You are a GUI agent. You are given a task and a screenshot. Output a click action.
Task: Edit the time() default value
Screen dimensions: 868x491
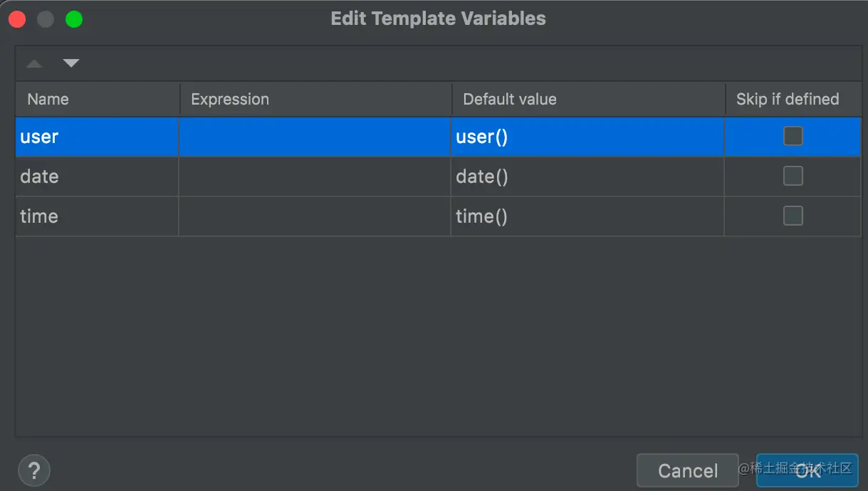pos(481,216)
